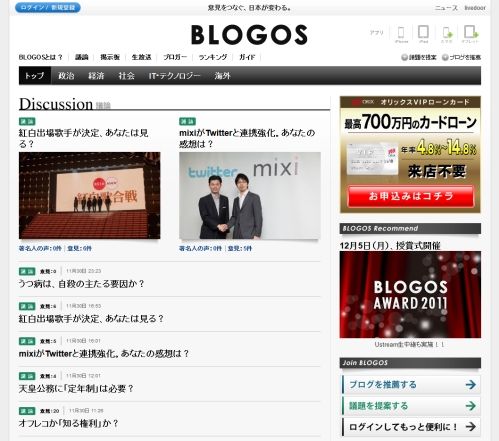Click the green 議論 badge above the mixi headline

(187, 121)
